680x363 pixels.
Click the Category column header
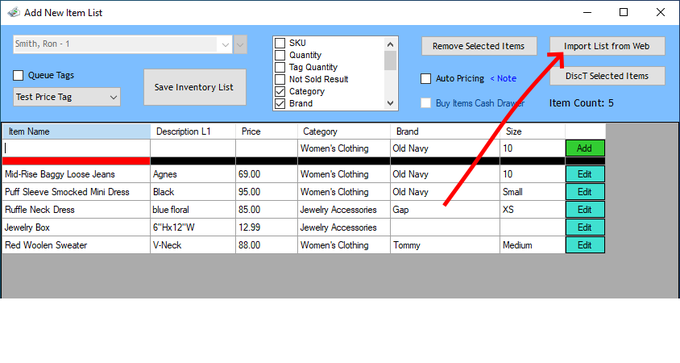click(x=344, y=131)
